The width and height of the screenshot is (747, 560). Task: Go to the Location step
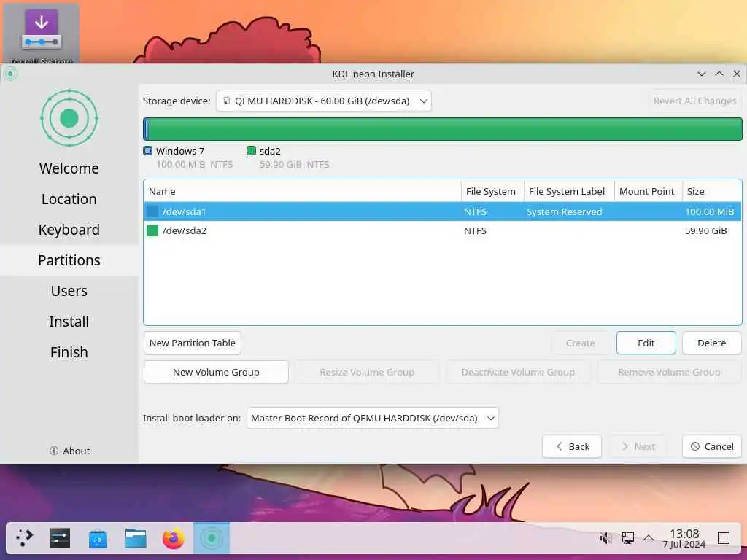tap(69, 199)
